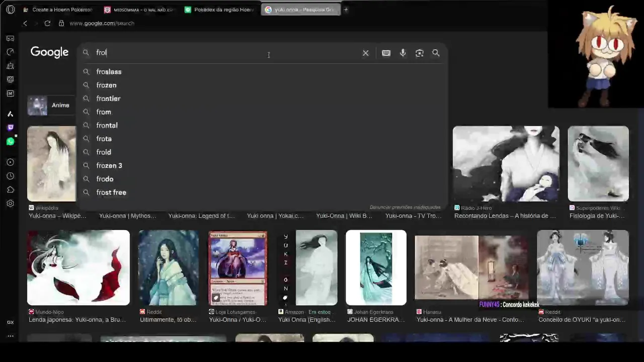Open Extensions cube sidebar icon
This screenshot has width=644, height=362.
pos(10,190)
